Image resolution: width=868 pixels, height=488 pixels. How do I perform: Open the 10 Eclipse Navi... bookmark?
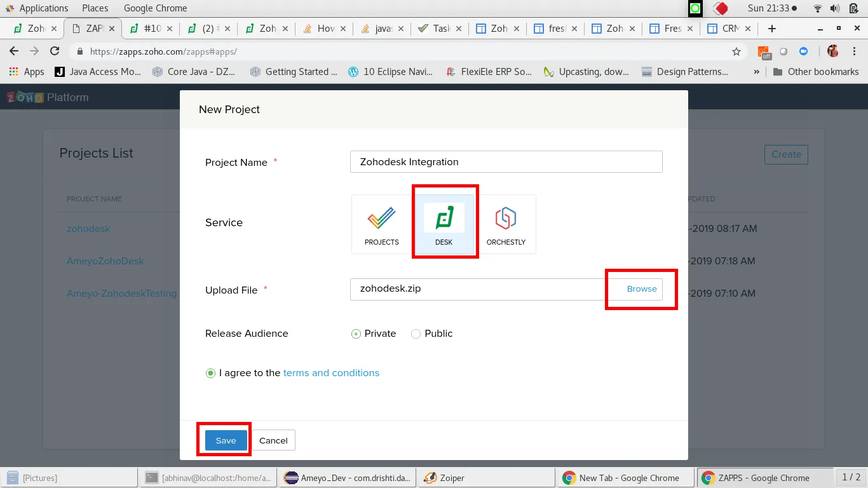[391, 72]
